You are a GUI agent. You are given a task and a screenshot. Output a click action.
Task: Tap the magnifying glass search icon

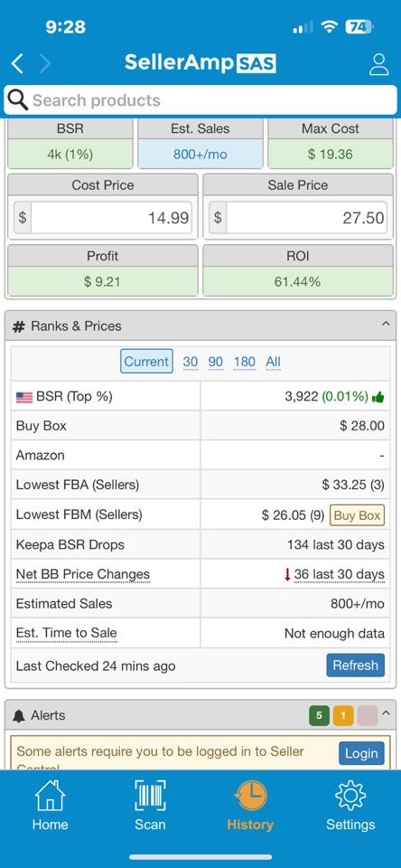(x=18, y=100)
